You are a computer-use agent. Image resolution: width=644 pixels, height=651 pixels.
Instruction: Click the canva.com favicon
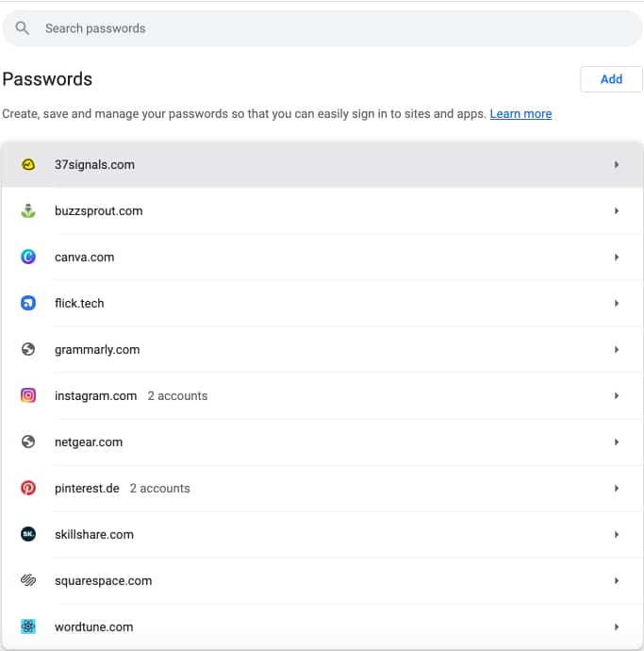click(28, 258)
